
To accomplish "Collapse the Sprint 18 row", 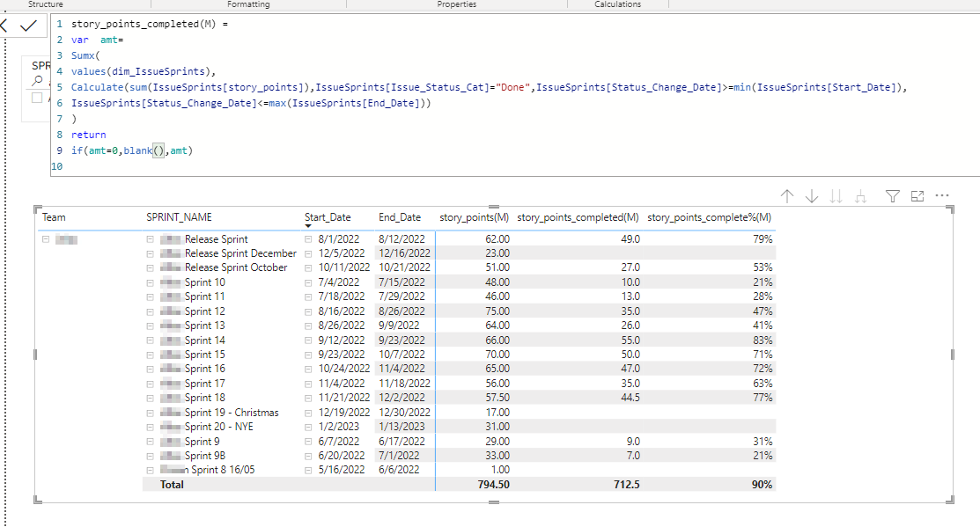I will 150,398.
